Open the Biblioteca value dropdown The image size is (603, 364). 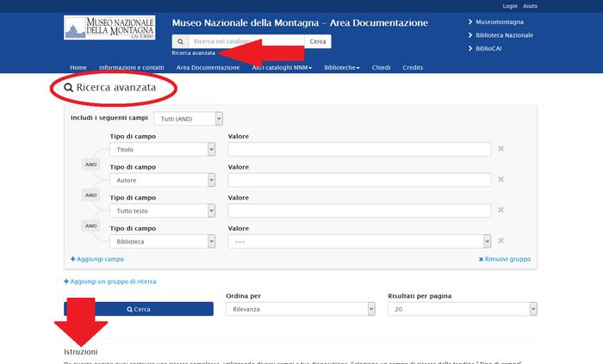359,242
